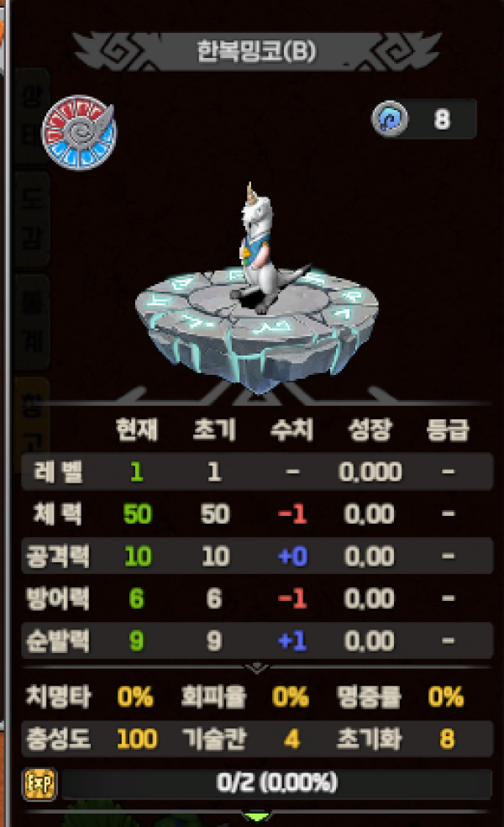Click the blue swirl currency icon

pyautogui.click(x=390, y=119)
